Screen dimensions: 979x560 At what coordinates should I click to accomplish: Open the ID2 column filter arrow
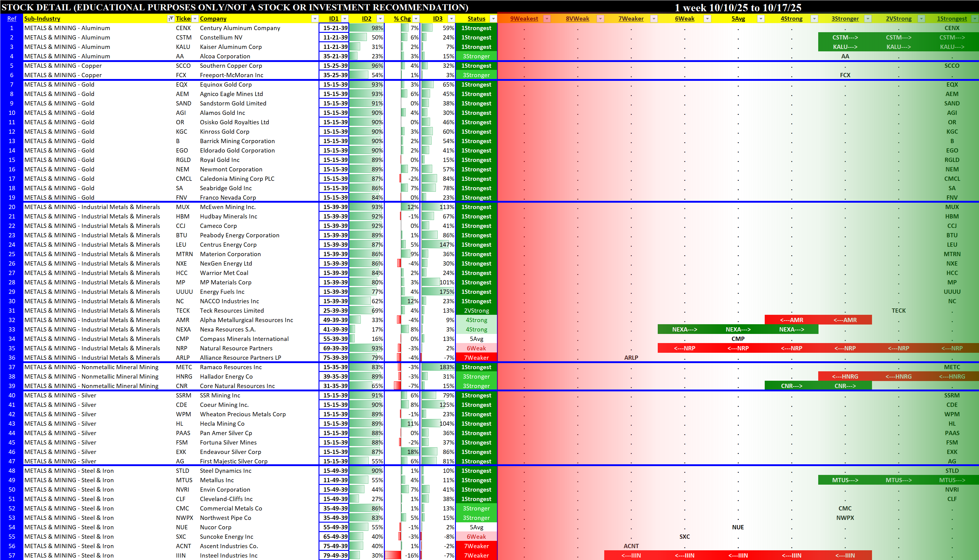(380, 19)
